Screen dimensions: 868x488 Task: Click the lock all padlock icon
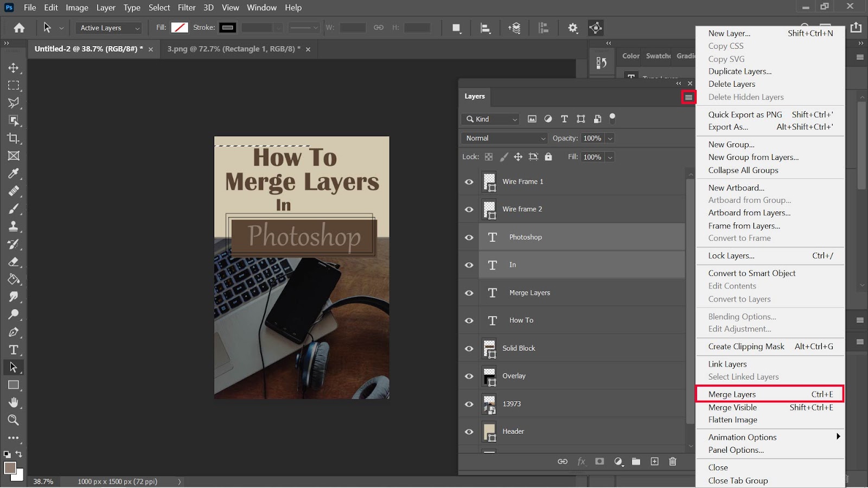[548, 157]
